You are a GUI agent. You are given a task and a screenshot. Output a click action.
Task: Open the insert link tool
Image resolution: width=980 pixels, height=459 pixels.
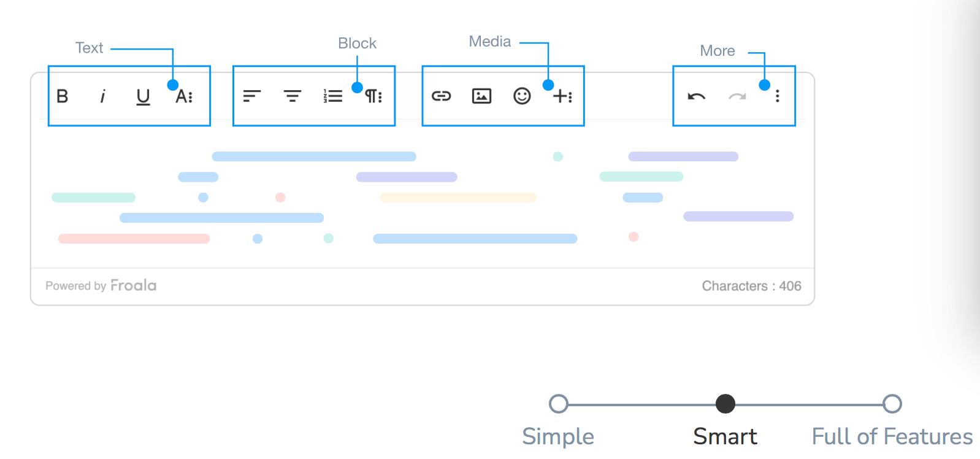[x=441, y=96]
